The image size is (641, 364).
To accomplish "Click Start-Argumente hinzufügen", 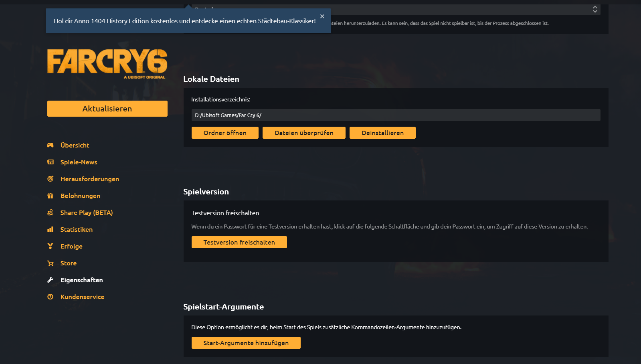I will pyautogui.click(x=246, y=343).
